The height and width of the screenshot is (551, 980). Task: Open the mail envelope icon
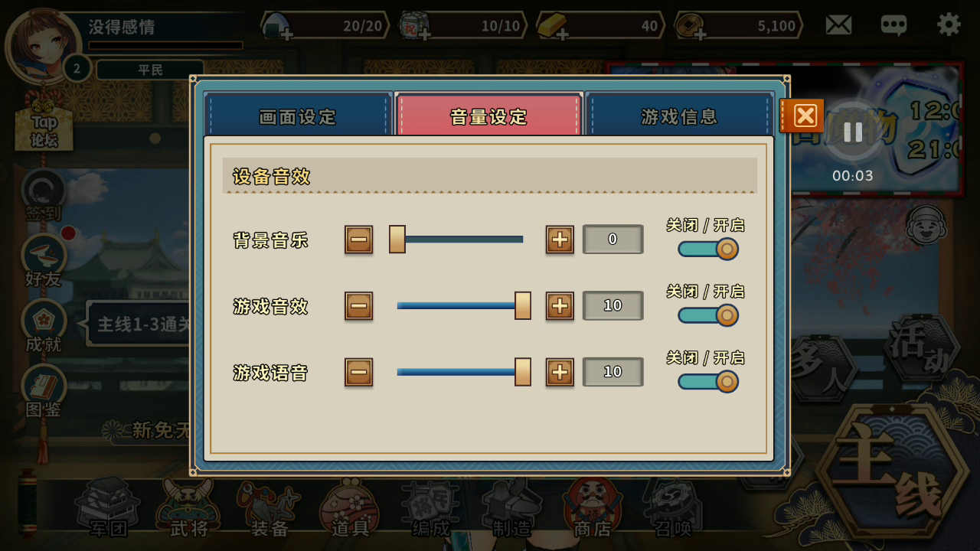coord(838,25)
